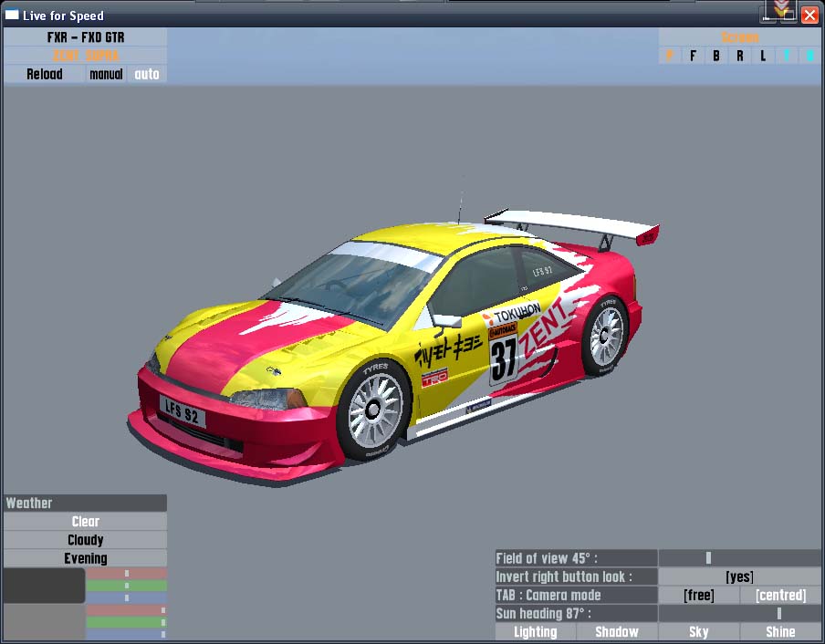Image resolution: width=825 pixels, height=644 pixels.
Task: Click the Live for Speed title bar icon
Action: pyautogui.click(x=12, y=15)
